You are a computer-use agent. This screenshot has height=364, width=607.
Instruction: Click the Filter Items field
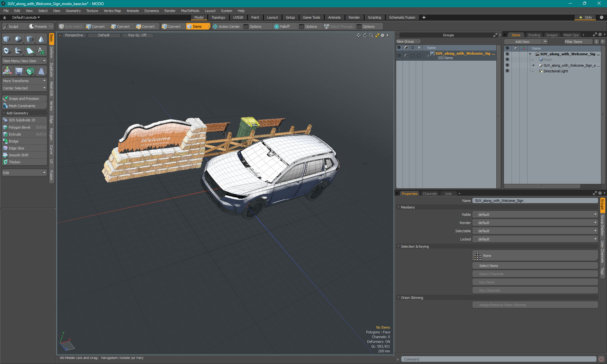coord(578,42)
